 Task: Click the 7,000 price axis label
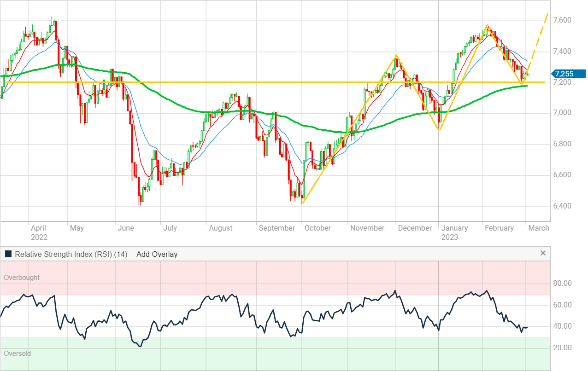[562, 113]
